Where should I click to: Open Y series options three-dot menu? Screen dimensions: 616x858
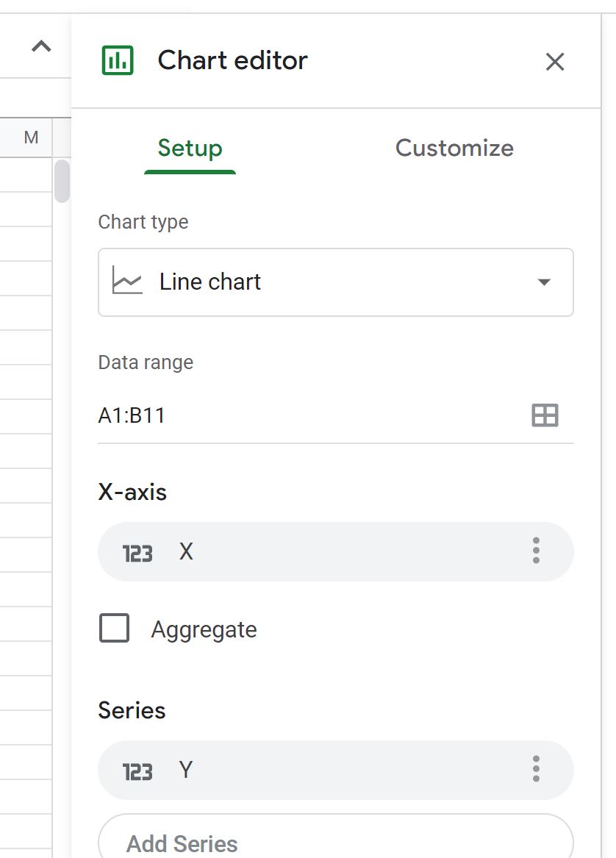click(536, 769)
